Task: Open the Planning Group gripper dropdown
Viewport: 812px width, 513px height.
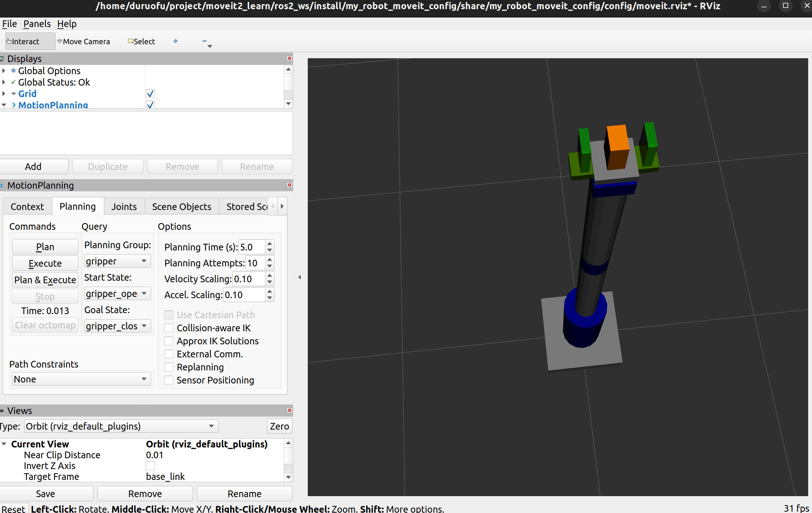Action: coord(117,261)
